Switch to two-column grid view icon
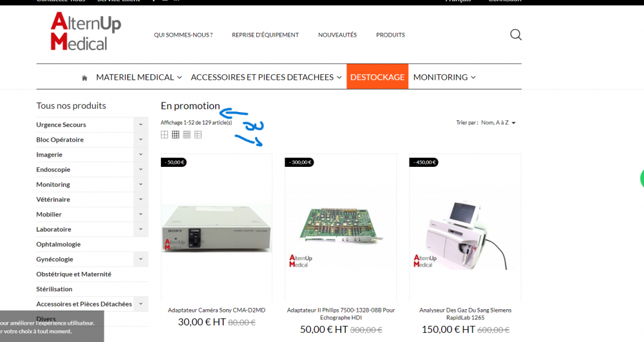Viewport: 644px width, 342px height. point(164,135)
